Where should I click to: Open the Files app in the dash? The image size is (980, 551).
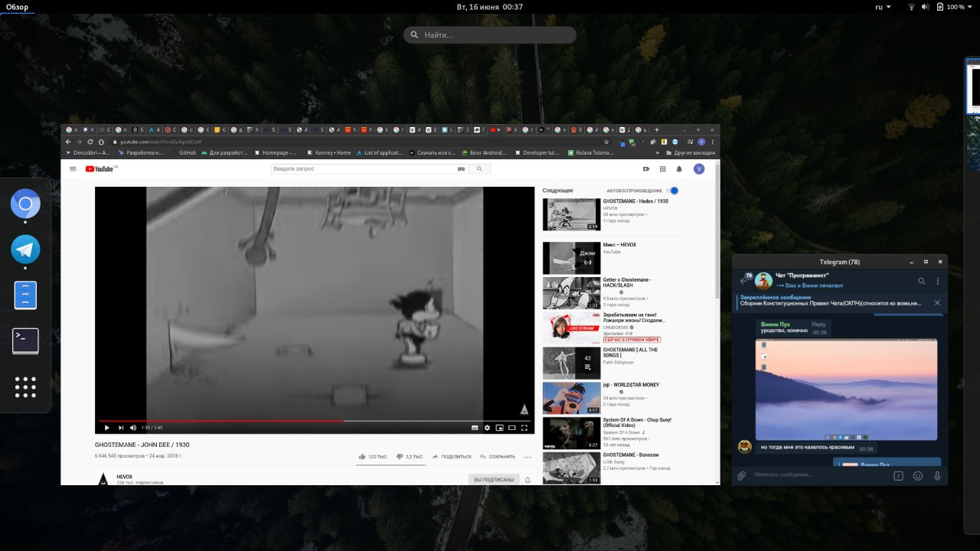click(25, 295)
